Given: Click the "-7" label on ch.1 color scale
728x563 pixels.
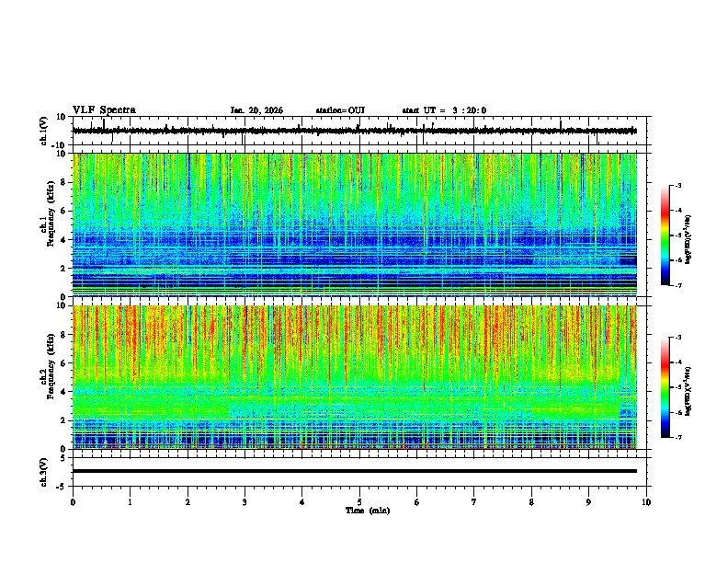Looking at the screenshot, I should pyautogui.click(x=677, y=285).
